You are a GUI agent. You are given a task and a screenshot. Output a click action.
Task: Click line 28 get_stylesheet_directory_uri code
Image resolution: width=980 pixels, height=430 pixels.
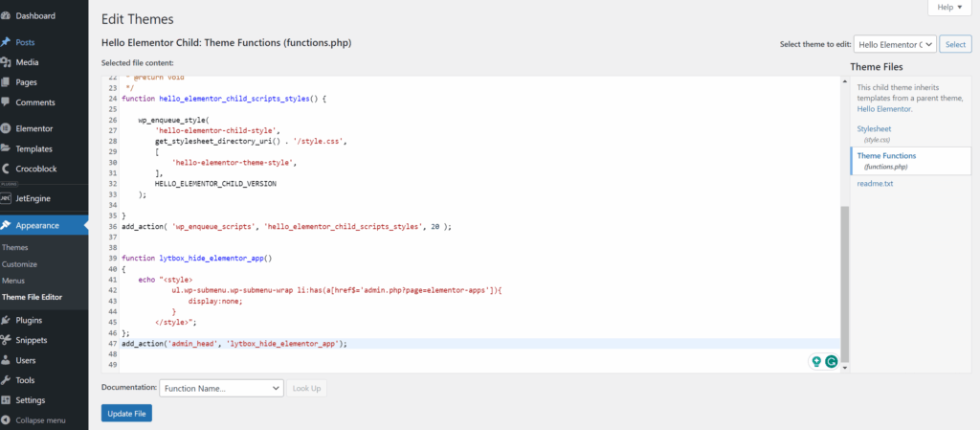pyautogui.click(x=251, y=141)
